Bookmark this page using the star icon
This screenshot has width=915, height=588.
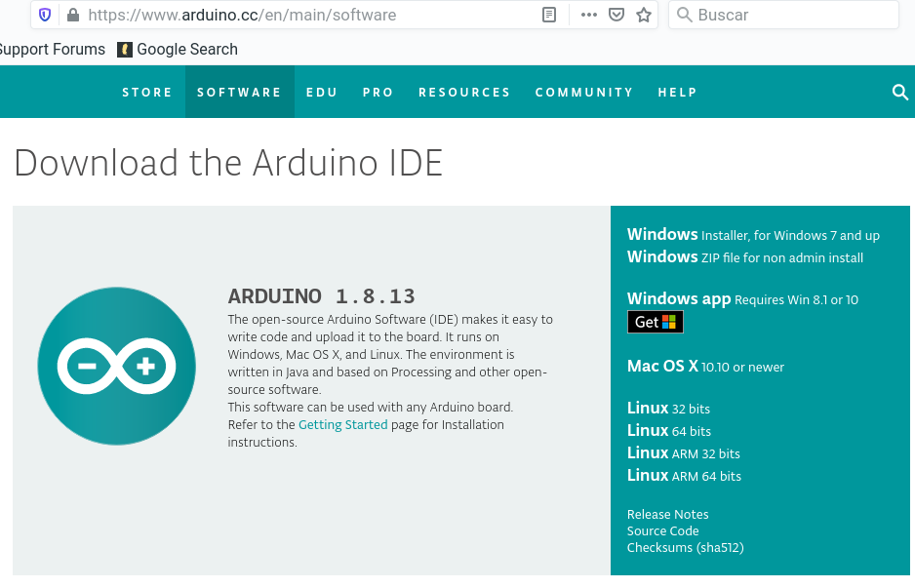click(643, 15)
